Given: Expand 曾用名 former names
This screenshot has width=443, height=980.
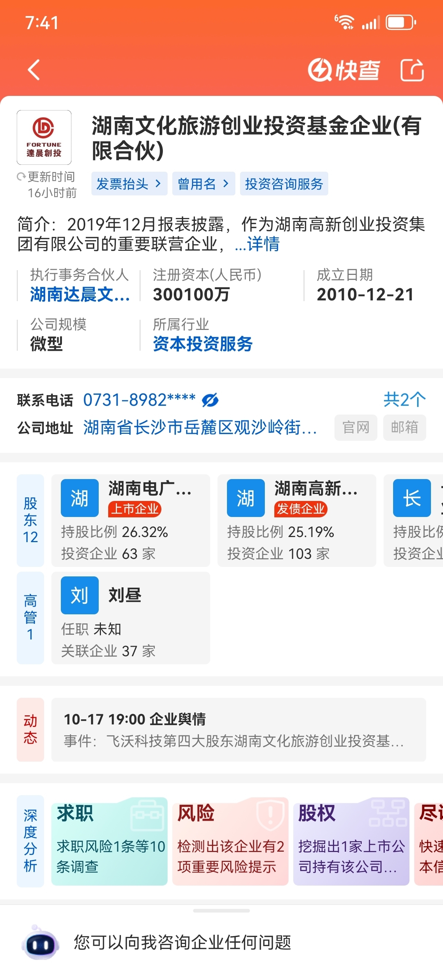Looking at the screenshot, I should 203,184.
